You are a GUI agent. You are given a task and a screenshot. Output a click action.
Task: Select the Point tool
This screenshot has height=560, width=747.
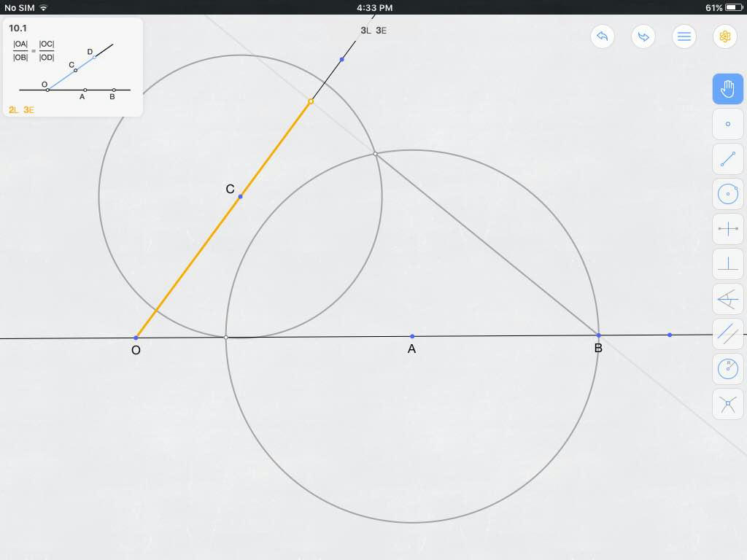point(727,124)
